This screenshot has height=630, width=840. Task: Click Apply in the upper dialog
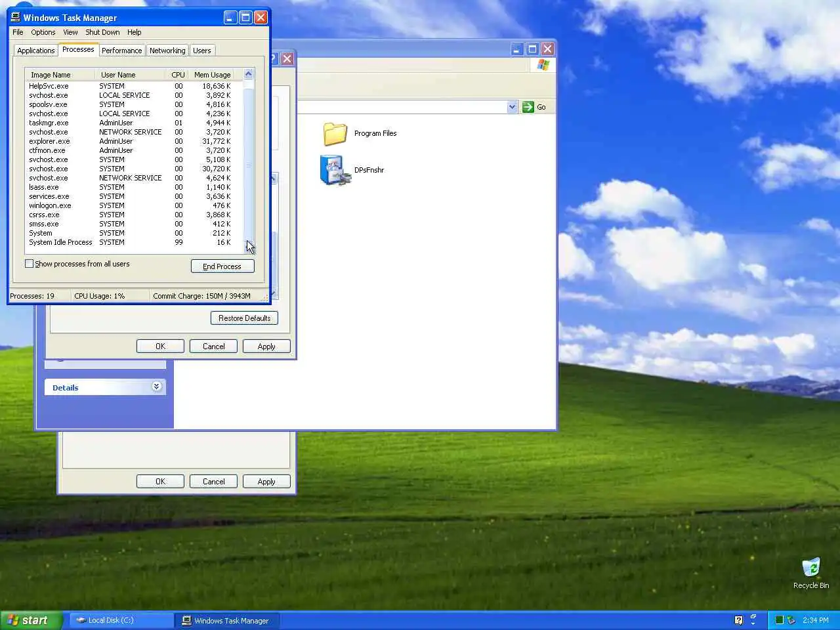click(x=266, y=346)
